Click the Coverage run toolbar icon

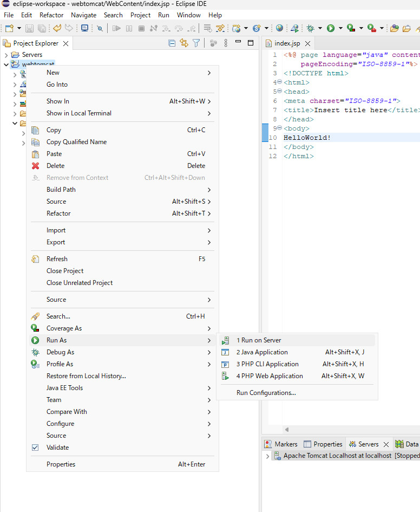tap(351, 28)
